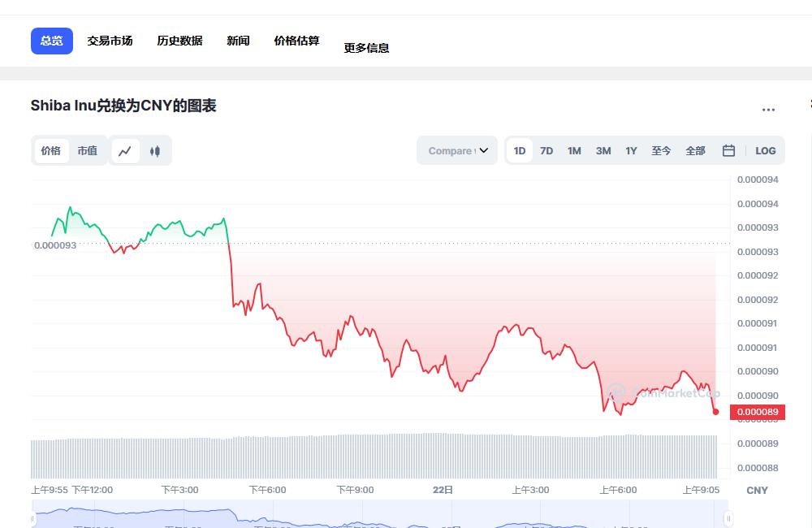Select the line chart view icon

point(125,151)
